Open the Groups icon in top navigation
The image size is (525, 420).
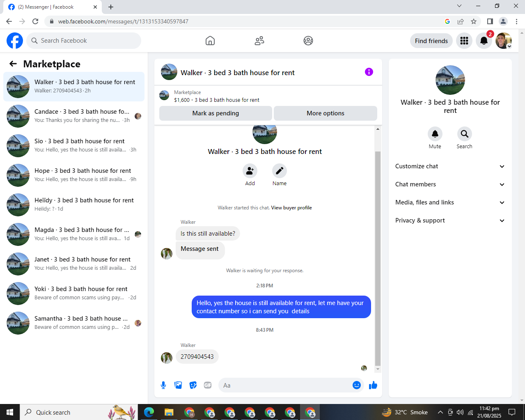308,41
